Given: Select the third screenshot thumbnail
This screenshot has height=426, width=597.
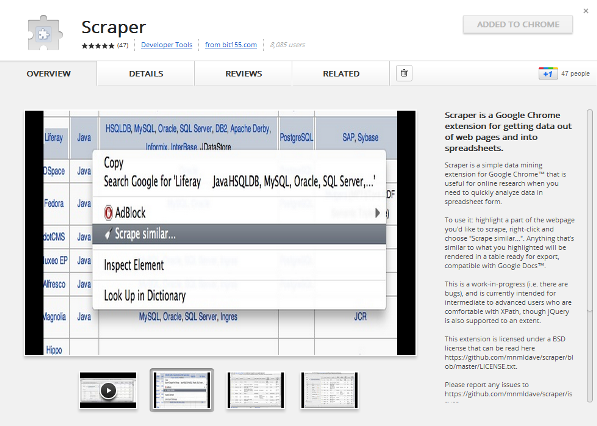Looking at the screenshot, I should (255, 390).
